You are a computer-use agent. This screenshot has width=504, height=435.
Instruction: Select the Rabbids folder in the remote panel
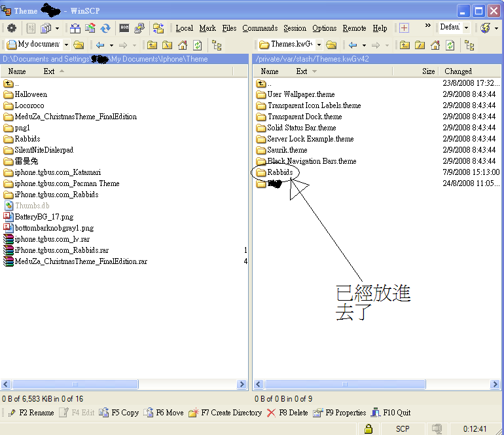pyautogui.click(x=279, y=172)
